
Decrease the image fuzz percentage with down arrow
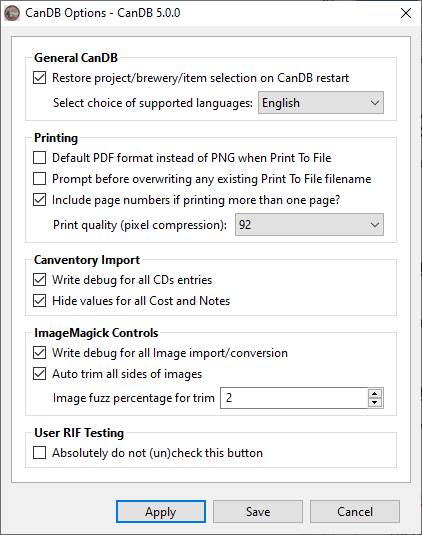(375, 403)
